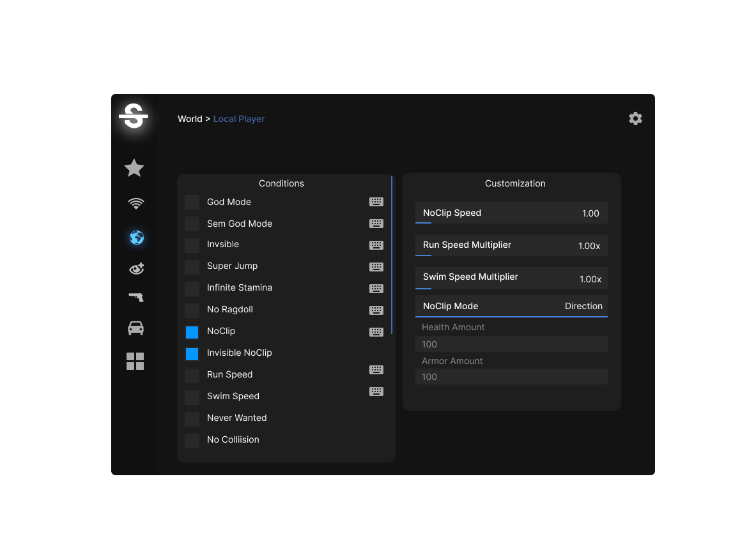Enable Infinite Stamina
The width and height of the screenshot is (756, 541).
point(192,288)
